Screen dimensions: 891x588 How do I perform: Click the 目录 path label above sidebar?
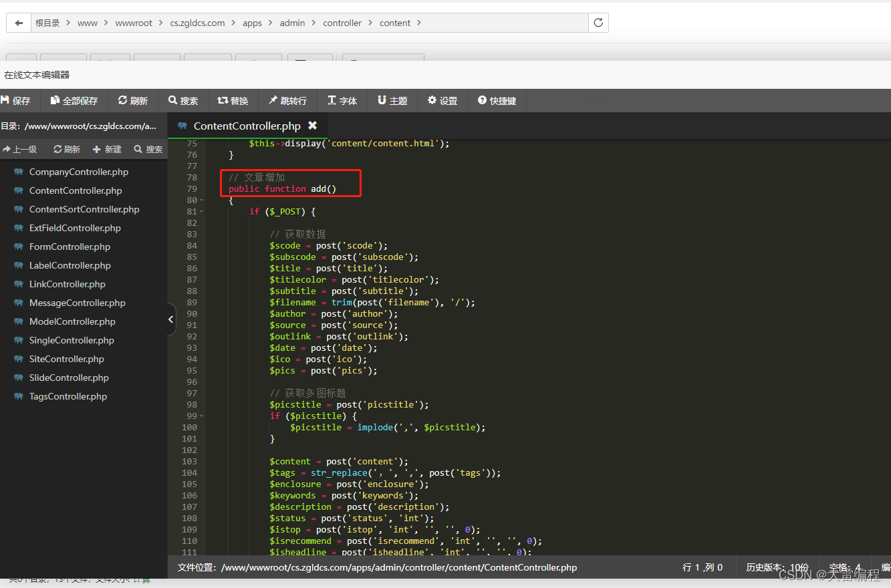coord(78,126)
